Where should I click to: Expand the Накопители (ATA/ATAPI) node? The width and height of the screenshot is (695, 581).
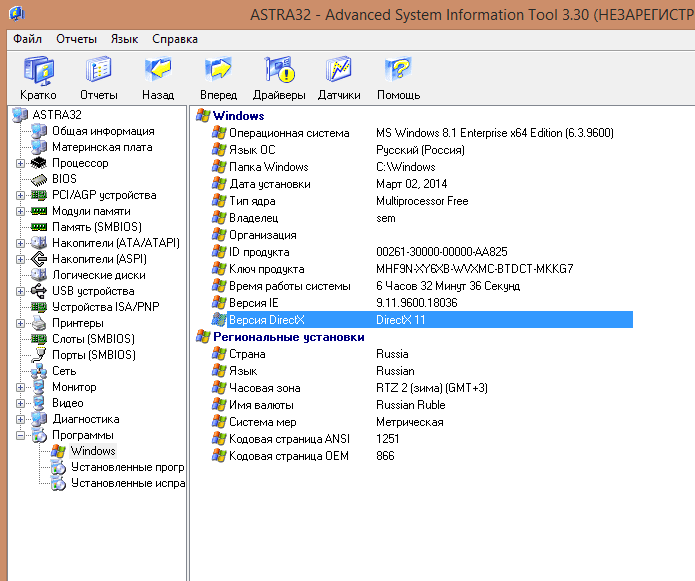click(x=20, y=243)
